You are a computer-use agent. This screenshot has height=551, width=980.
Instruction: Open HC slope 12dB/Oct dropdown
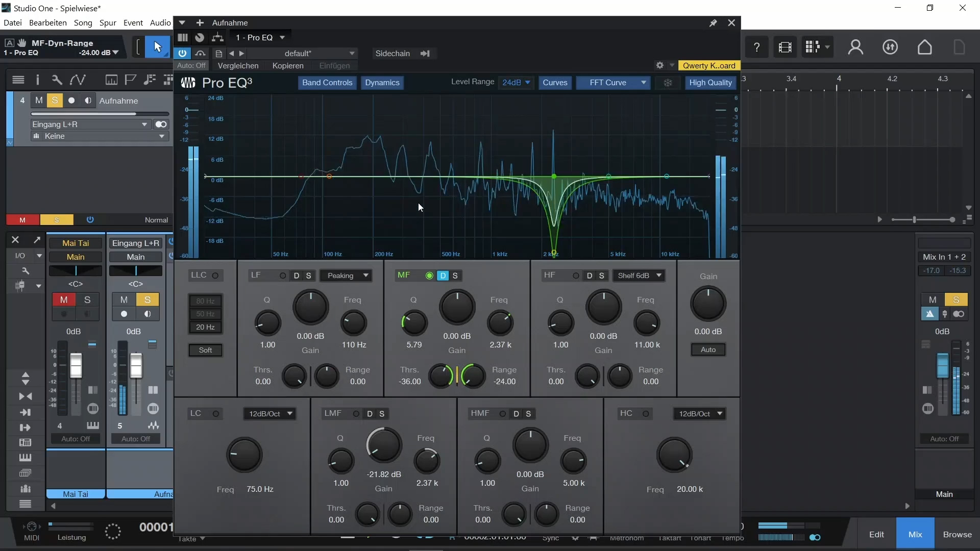coord(699,414)
